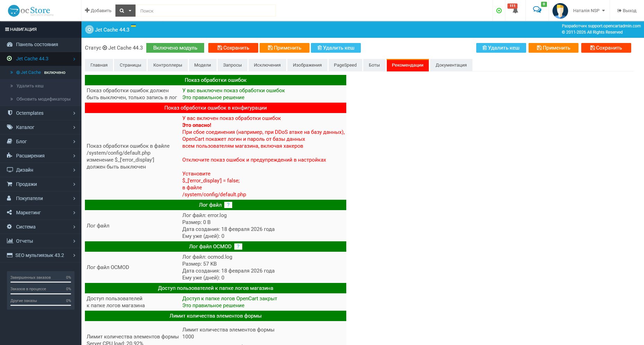The width and height of the screenshot is (644, 345).
Task: Click the Блог book icon
Action: pyautogui.click(x=9, y=141)
